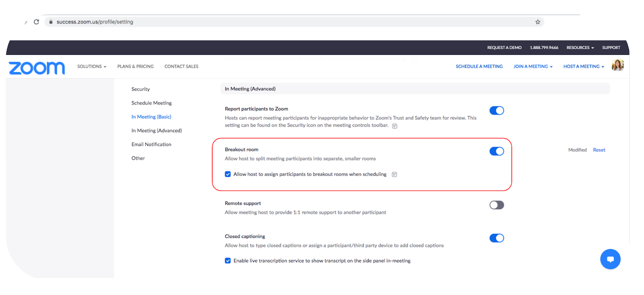Click Schedule a Meeting link
This screenshot has height=295, width=644.
479,66
